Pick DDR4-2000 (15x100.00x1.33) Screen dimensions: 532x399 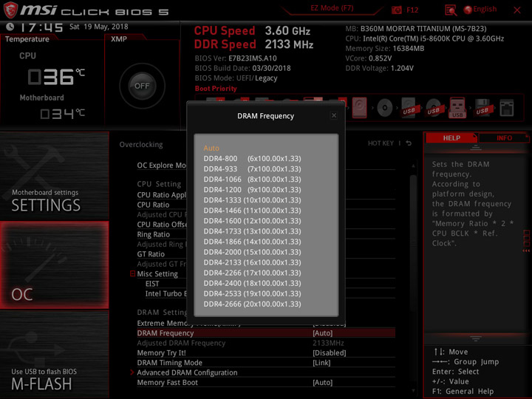tap(252, 252)
